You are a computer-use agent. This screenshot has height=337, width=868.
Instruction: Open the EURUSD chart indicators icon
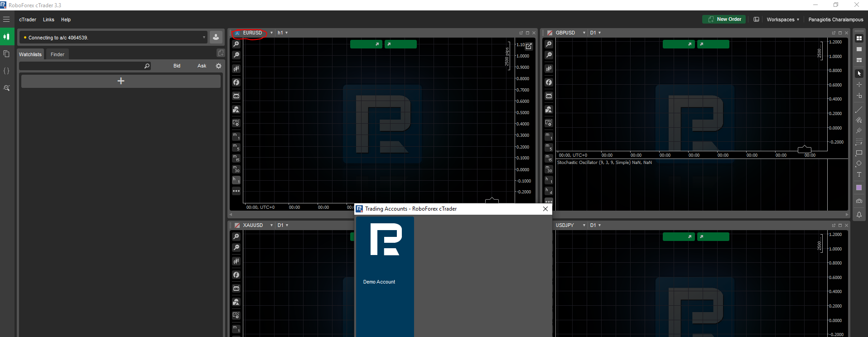pos(236,82)
